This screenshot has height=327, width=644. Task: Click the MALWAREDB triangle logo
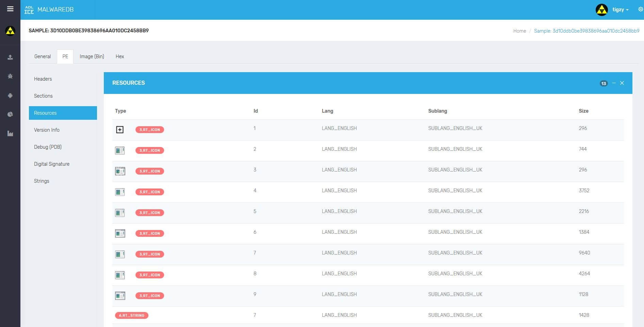coord(10,31)
